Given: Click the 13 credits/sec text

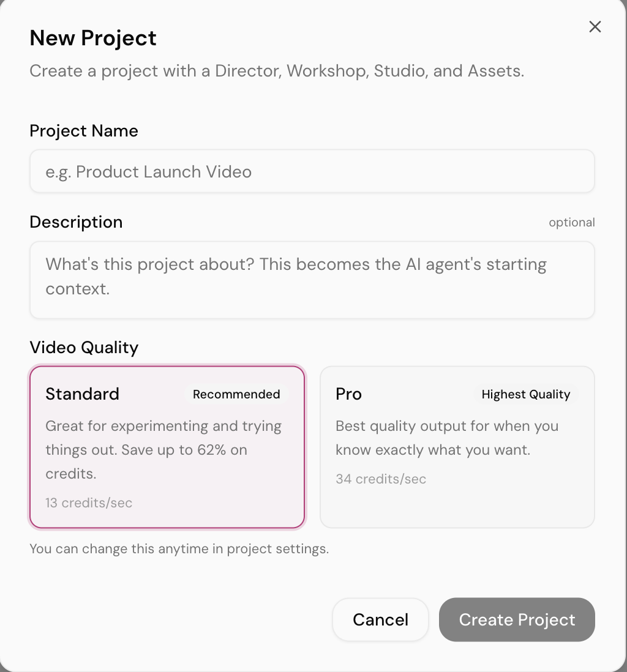Looking at the screenshot, I should pos(89,503).
